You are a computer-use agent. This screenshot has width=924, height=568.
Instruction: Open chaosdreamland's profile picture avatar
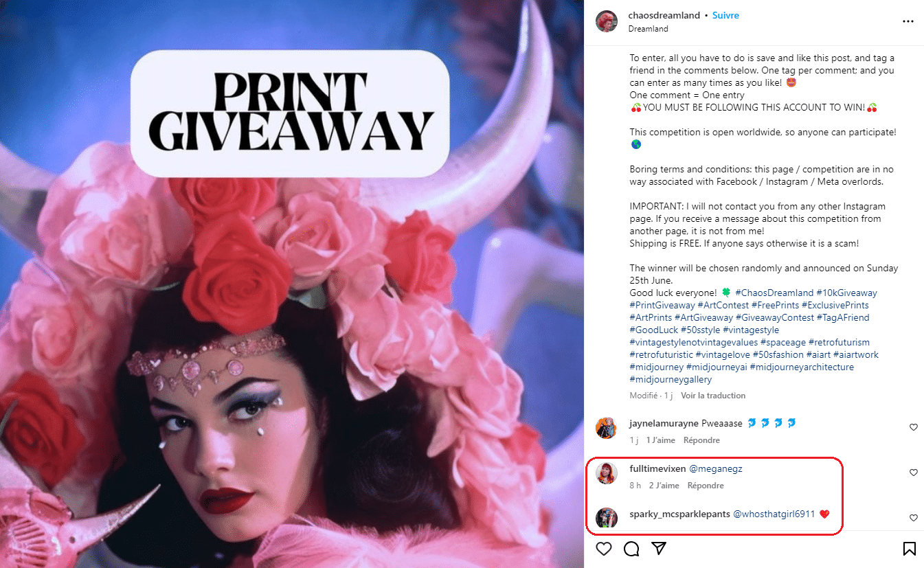click(606, 21)
